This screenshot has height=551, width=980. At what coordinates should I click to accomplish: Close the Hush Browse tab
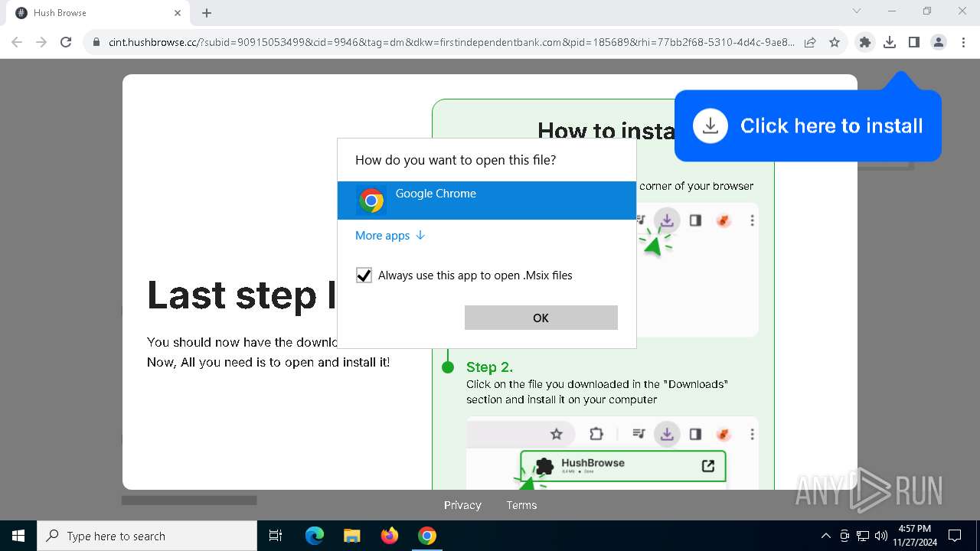(178, 13)
